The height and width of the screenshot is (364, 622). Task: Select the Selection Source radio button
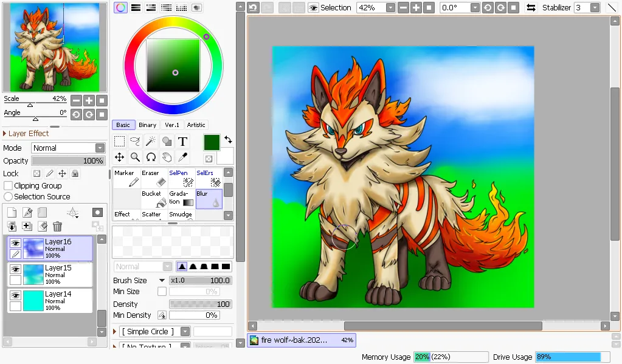8,197
